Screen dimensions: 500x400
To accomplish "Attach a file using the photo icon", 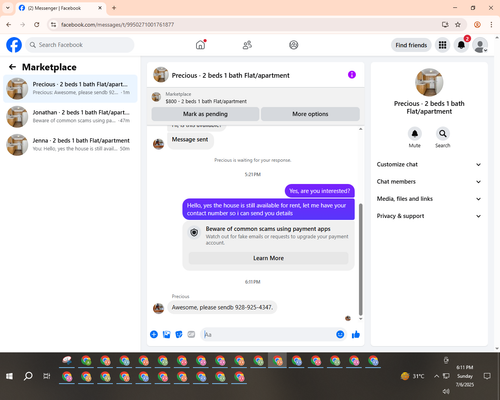I will pyautogui.click(x=166, y=334).
